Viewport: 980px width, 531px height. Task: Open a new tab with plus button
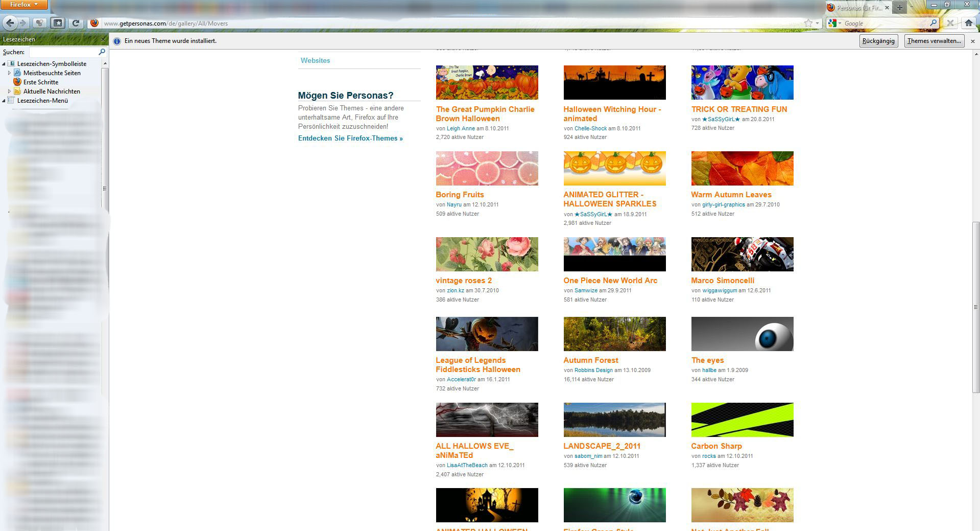click(899, 8)
